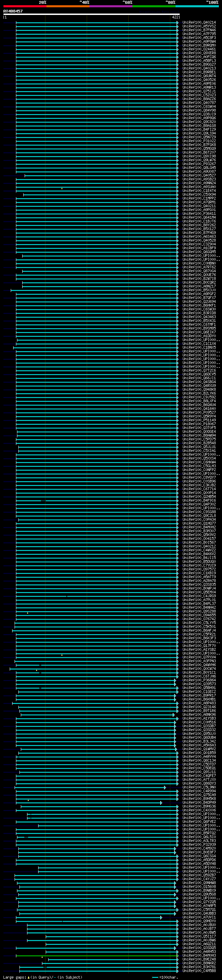Click the green ~80% legend color segment
The image size is (222, 980).
(154, 6)
